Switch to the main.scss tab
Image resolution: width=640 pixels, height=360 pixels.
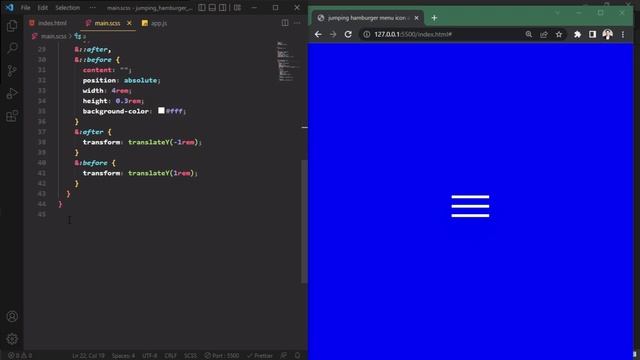107,23
